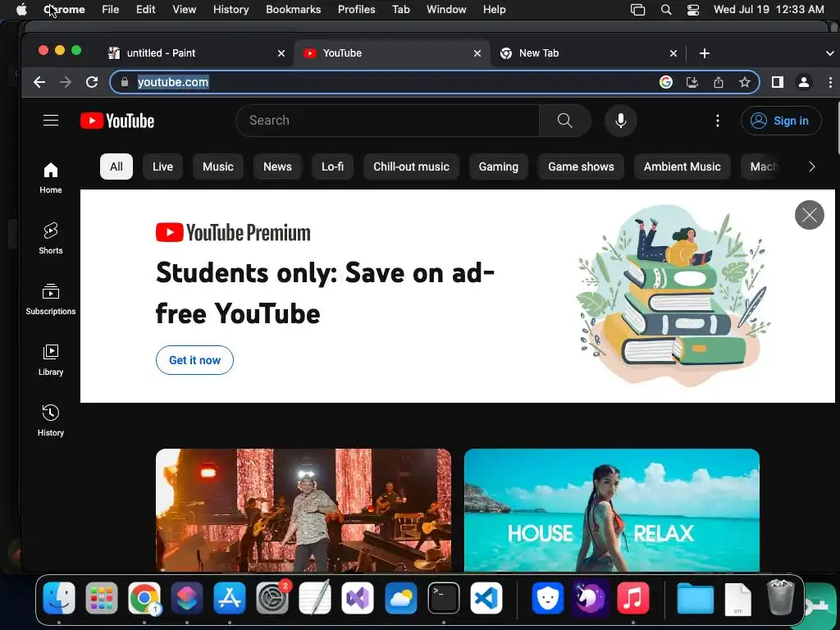Select the Chill-out music chip
Screen dimensions: 840x630
pos(412,167)
